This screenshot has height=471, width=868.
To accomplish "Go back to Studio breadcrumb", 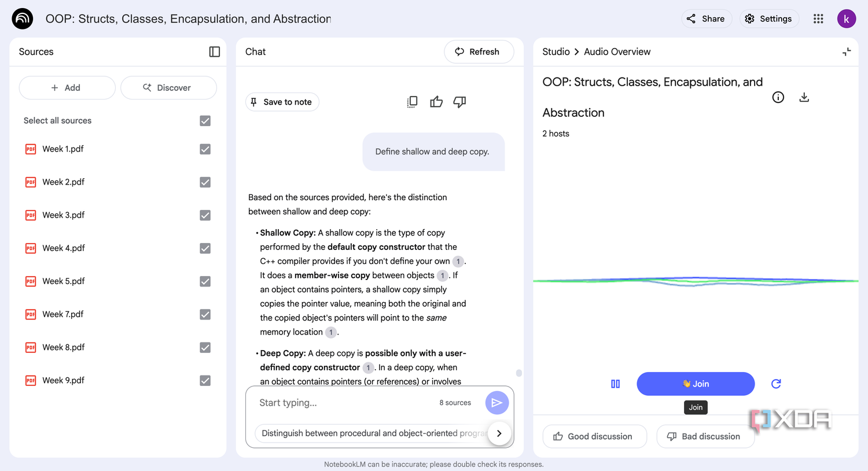I will pos(556,51).
